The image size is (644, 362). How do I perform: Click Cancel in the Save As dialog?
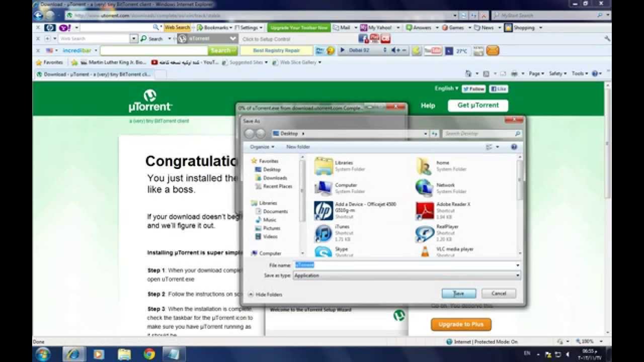tap(499, 294)
